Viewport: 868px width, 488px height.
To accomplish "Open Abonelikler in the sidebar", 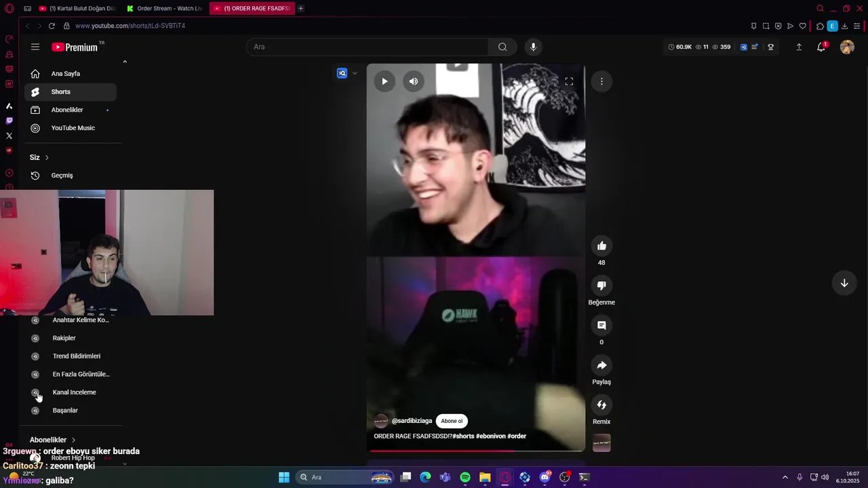I will [71, 110].
